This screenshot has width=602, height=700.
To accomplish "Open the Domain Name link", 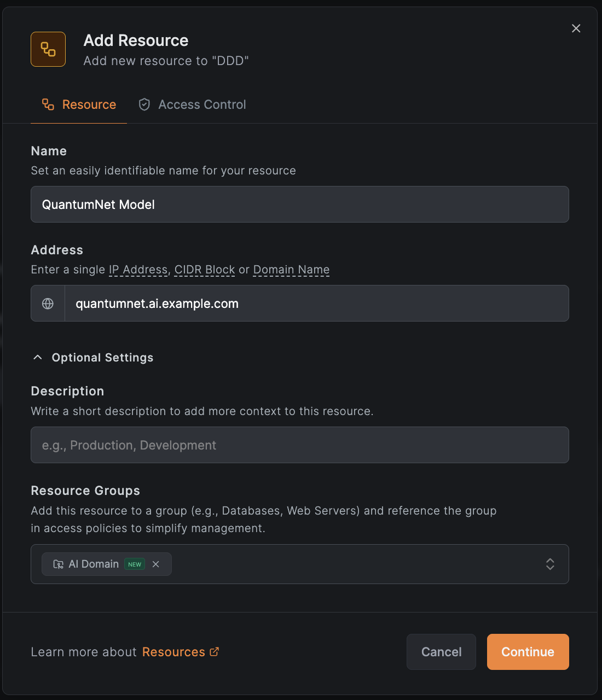I will pyautogui.click(x=291, y=269).
